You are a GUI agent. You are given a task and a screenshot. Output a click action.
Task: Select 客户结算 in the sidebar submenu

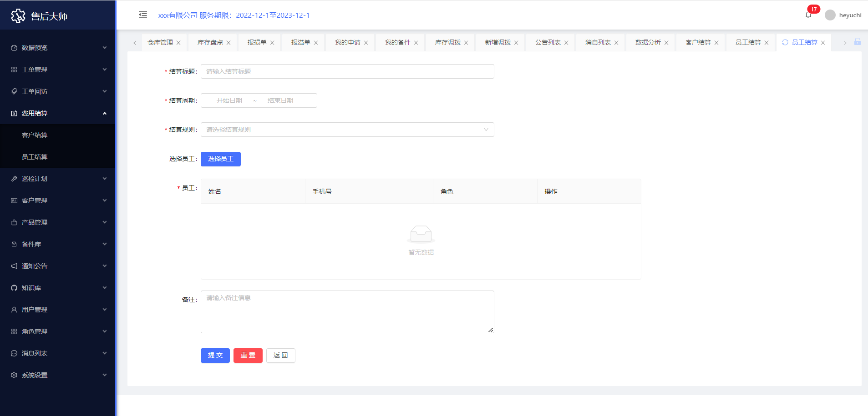click(x=35, y=135)
